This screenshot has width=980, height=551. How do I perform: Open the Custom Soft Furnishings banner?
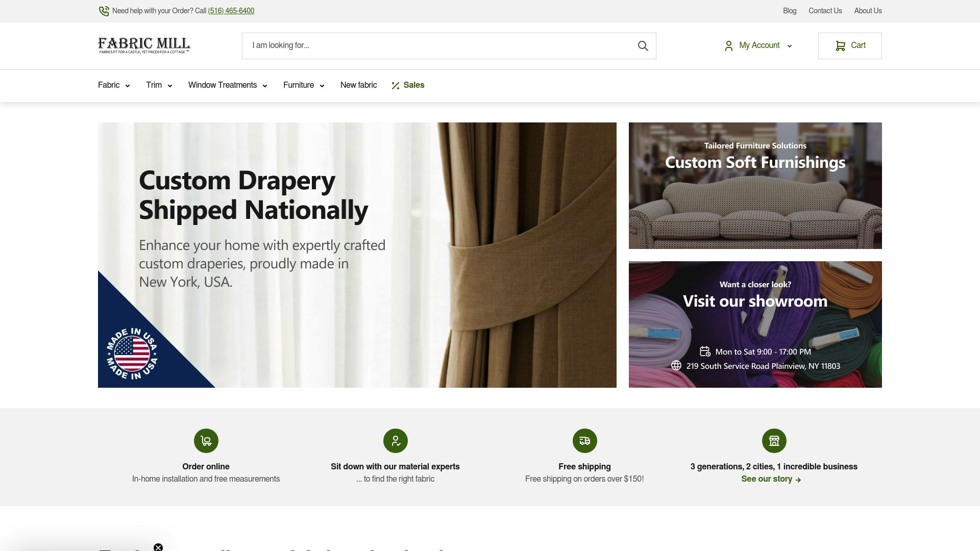(x=755, y=186)
